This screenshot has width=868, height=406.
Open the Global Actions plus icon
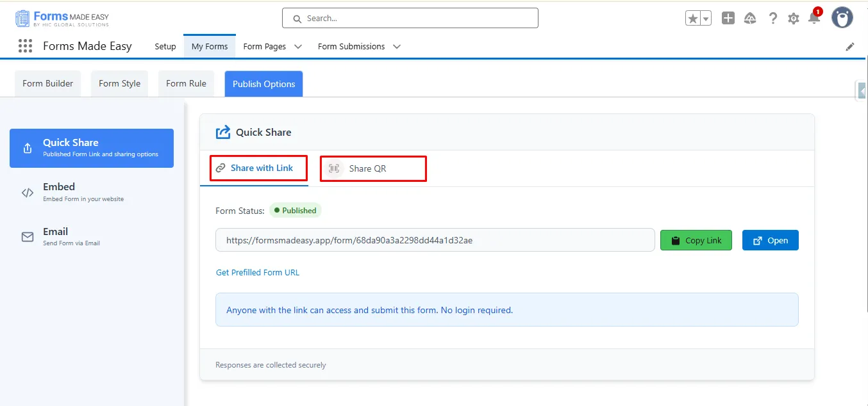point(728,19)
